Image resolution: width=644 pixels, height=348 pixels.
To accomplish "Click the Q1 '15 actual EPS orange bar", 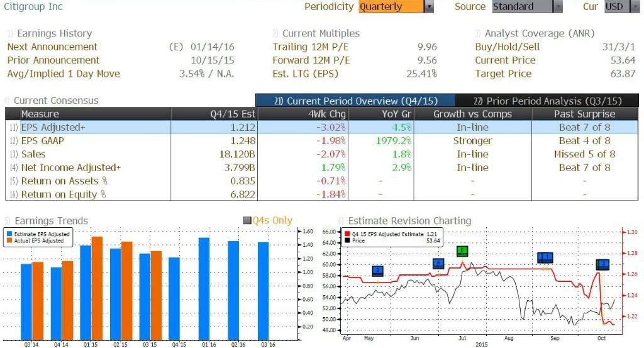I will click(x=97, y=288).
